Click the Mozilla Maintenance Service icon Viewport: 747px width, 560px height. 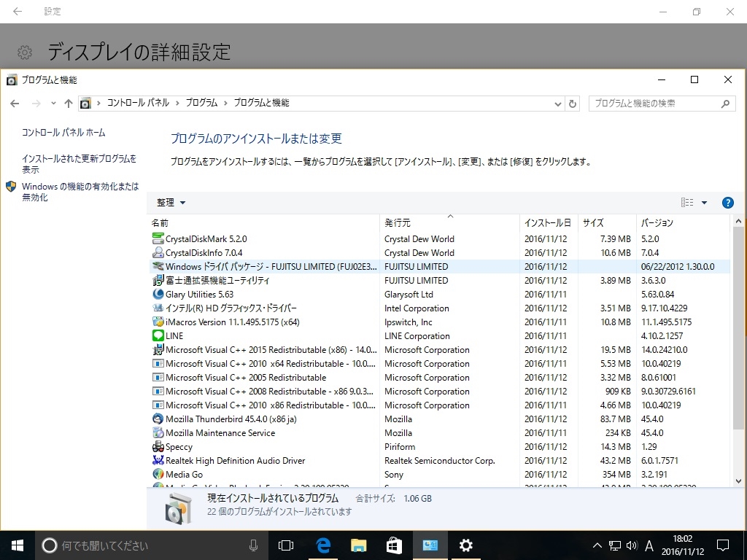(x=158, y=432)
